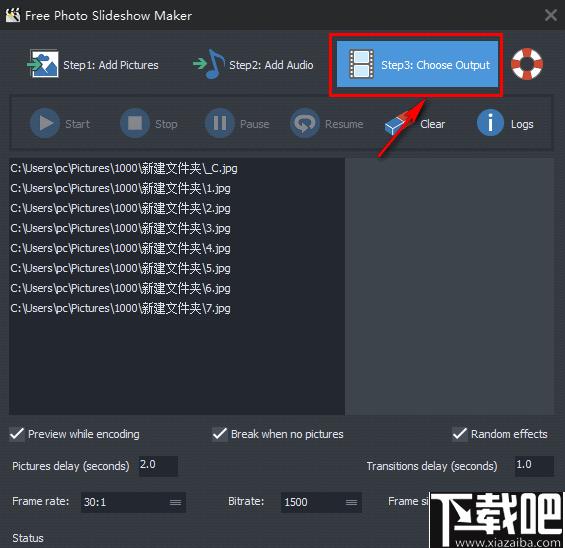
Task: Uncheck Preview while encoding
Action: (x=17, y=434)
